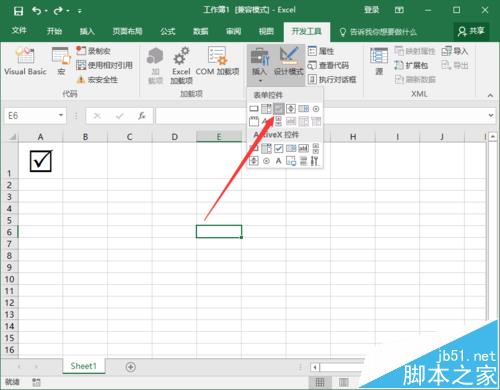This screenshot has width=500, height=390.
Task: Click 导入 to import XML
Action: tap(455, 51)
